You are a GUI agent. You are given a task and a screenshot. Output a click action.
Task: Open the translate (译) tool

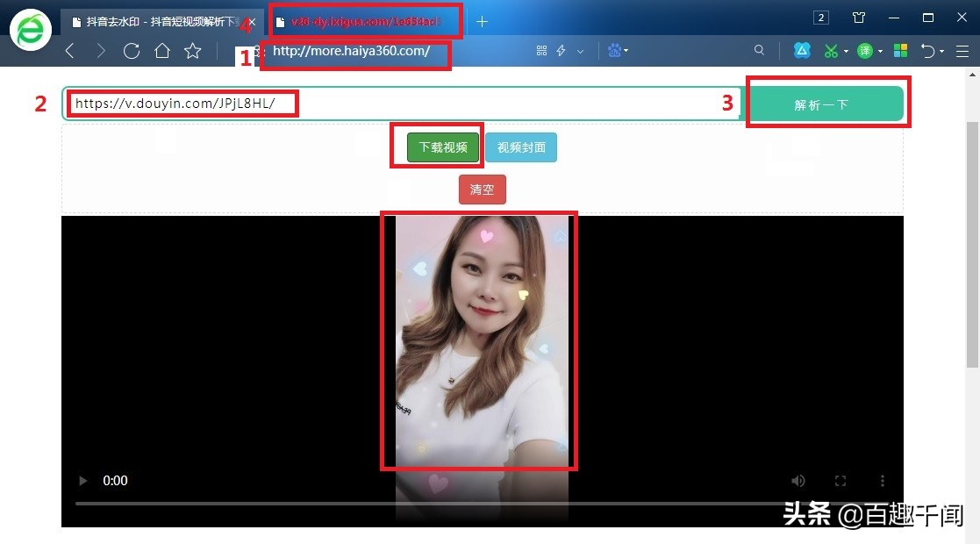tap(865, 50)
